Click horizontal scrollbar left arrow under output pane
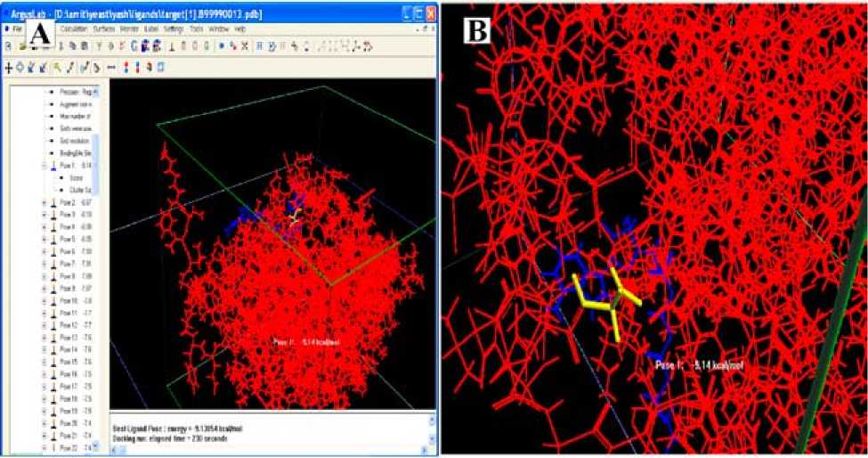 (x=115, y=451)
